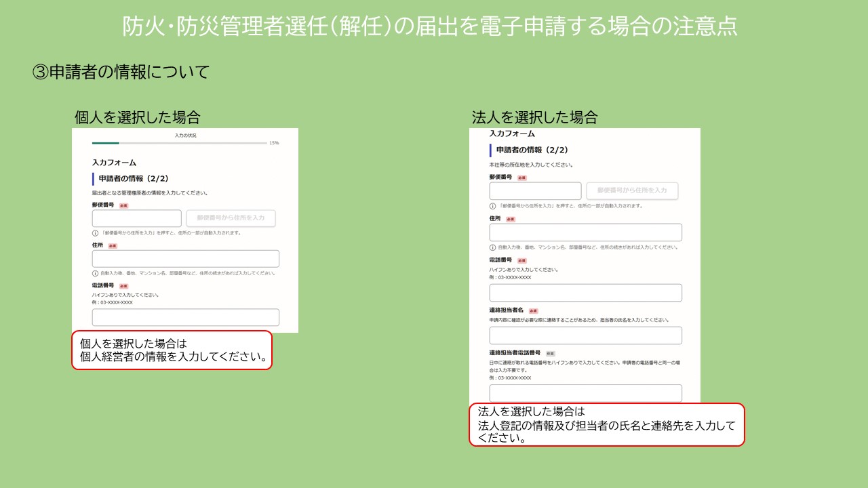Click info icon under postal code in individual form
The image size is (868, 488).
pyautogui.click(x=95, y=232)
